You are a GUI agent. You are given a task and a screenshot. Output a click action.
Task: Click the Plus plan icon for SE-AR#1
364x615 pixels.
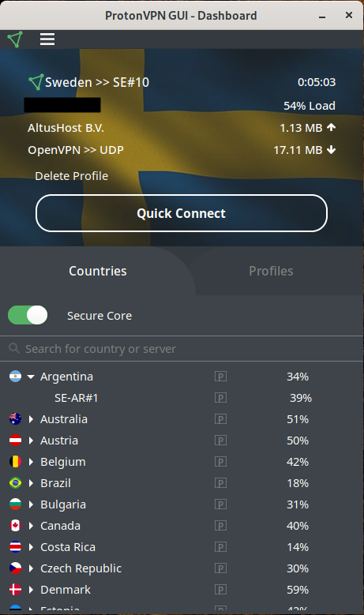pos(220,398)
